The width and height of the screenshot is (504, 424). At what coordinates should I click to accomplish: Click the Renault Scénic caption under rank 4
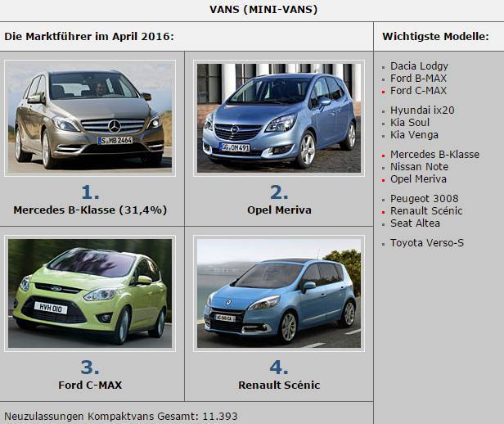[x=279, y=385]
